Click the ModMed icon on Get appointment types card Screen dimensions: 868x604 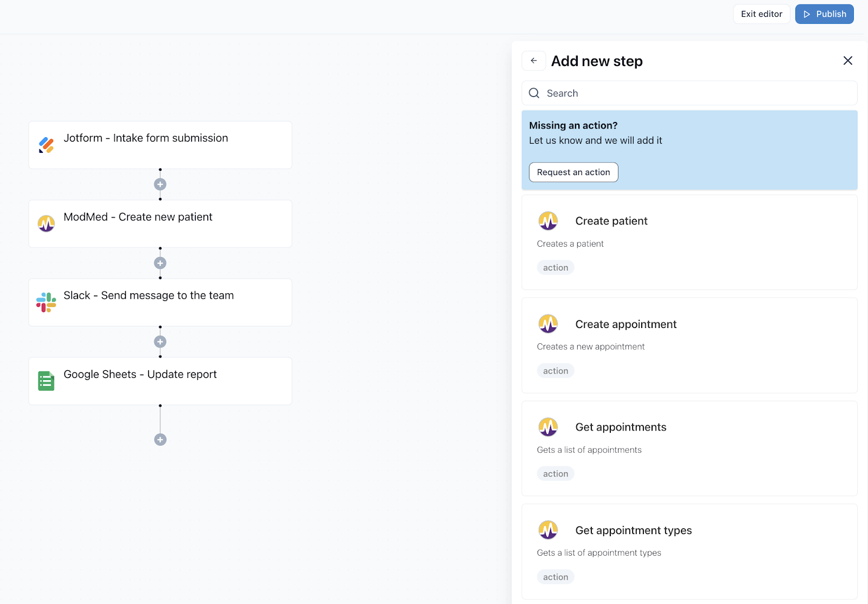[548, 530]
